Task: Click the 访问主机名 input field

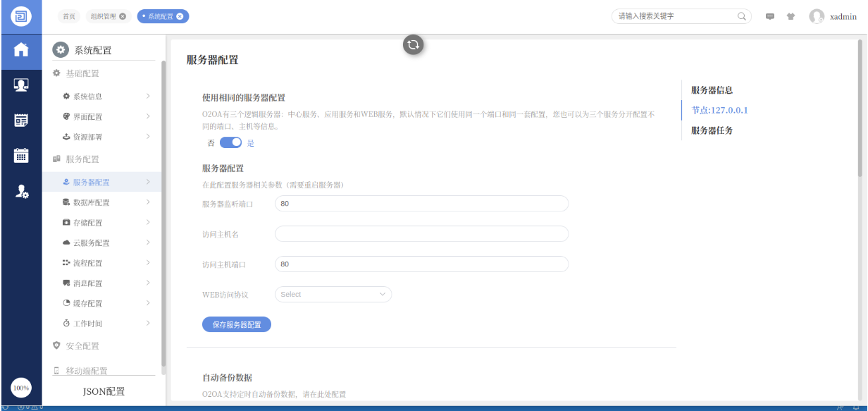Action: (421, 234)
